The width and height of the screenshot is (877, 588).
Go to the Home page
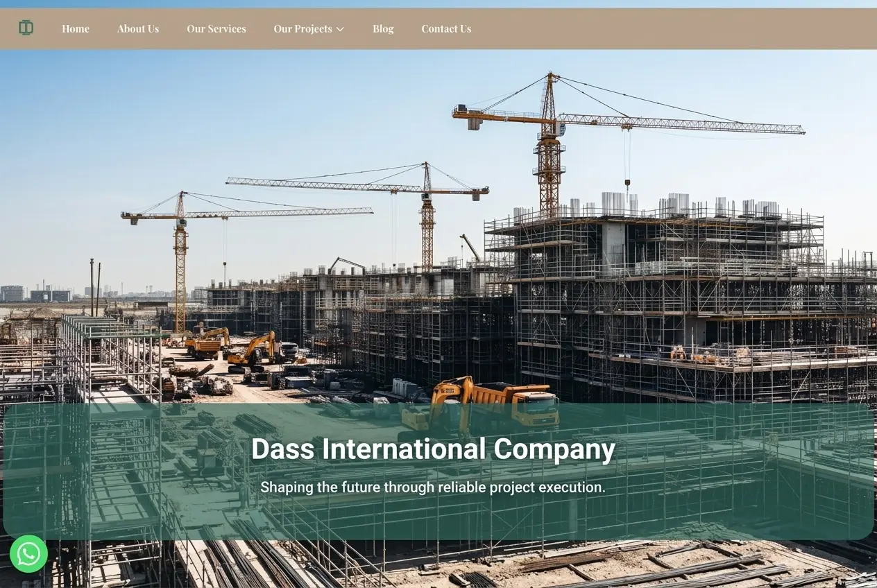pos(76,28)
